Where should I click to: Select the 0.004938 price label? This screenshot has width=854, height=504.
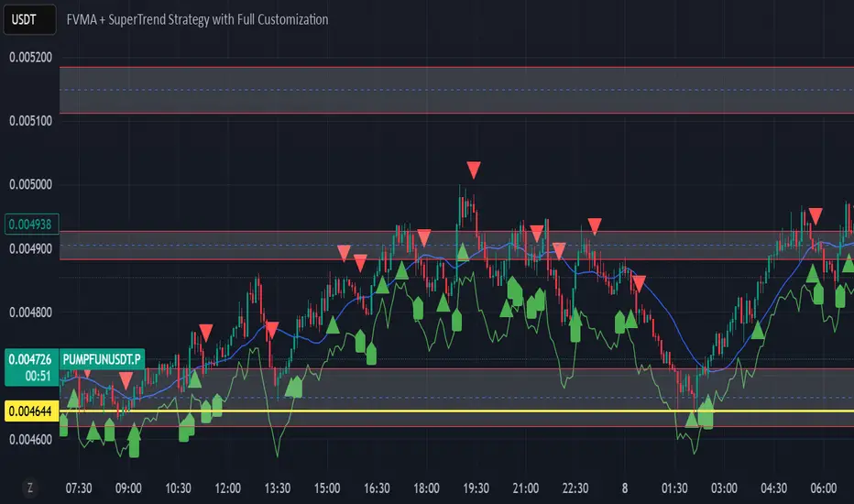[31, 225]
